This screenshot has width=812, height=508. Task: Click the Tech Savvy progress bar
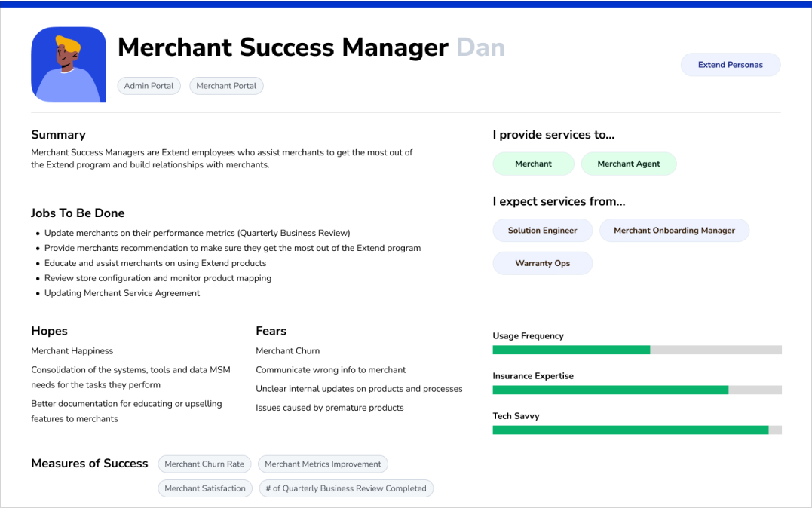pyautogui.click(x=636, y=430)
